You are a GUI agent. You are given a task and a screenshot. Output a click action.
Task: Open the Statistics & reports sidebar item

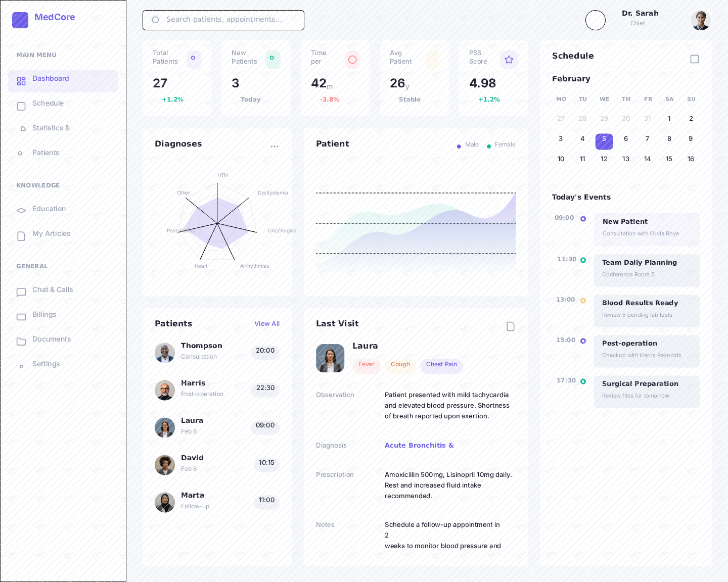(51, 128)
